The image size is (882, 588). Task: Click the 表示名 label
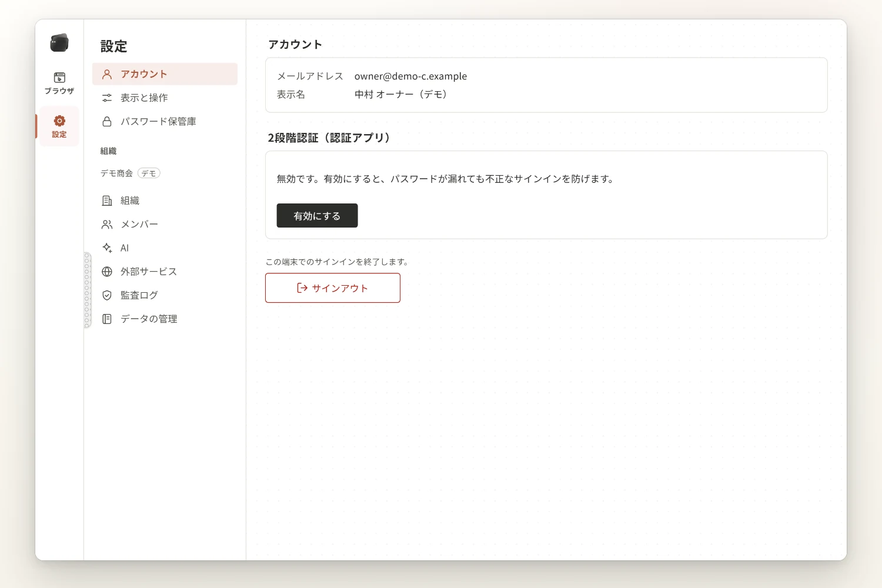coord(291,94)
